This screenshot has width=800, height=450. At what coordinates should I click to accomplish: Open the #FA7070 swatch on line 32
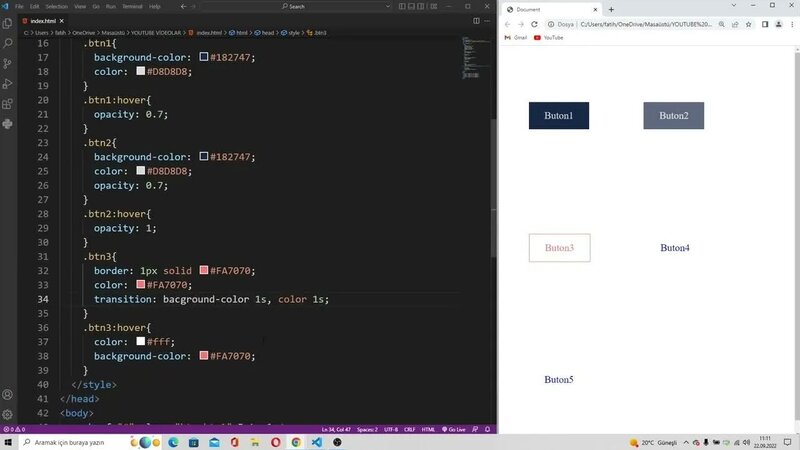coord(204,270)
